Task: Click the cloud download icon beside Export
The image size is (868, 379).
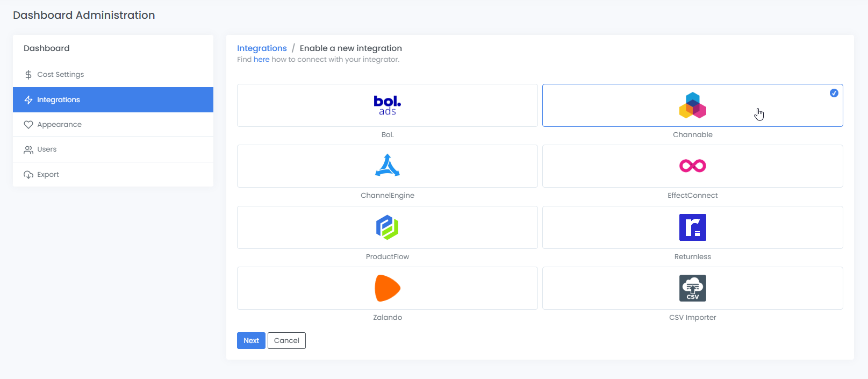Action: pyautogui.click(x=28, y=175)
